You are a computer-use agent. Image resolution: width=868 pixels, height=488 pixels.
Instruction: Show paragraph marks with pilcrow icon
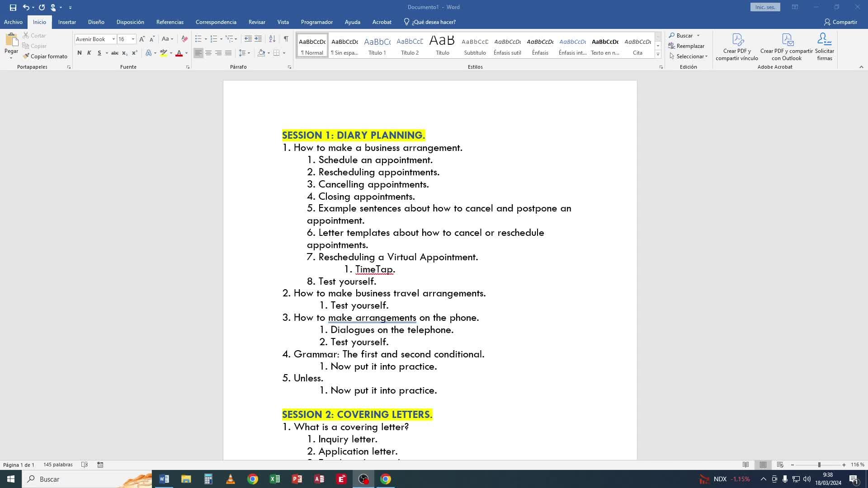[x=286, y=39]
